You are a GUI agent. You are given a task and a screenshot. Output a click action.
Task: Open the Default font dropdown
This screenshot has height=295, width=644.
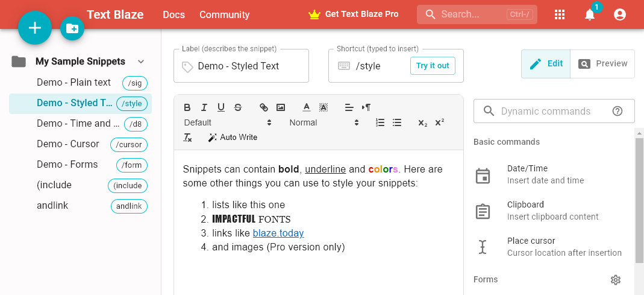[228, 122]
